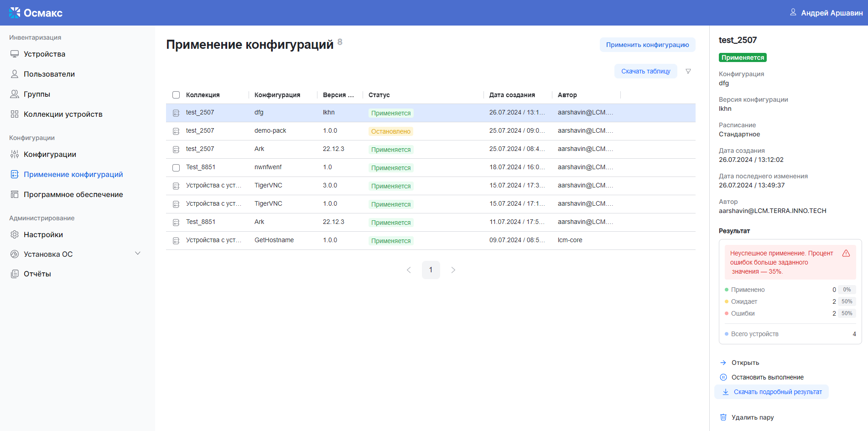Select the row icon for test_2507 demo-pack
868x431 pixels.
point(176,131)
